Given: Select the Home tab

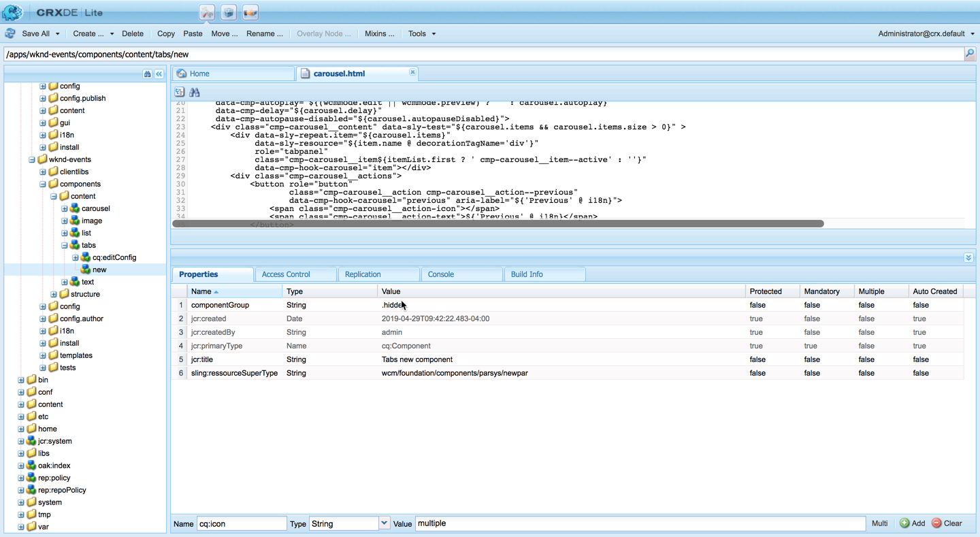Looking at the screenshot, I should tap(201, 73).
